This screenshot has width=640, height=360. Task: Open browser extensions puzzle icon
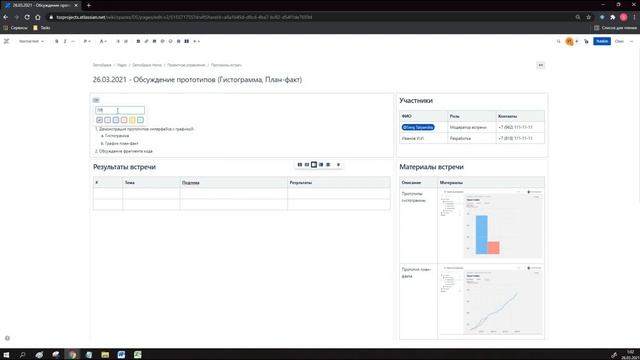pos(613,17)
